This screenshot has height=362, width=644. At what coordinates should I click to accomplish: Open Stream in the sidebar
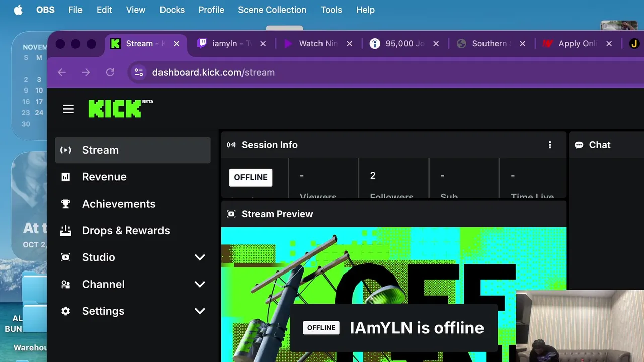pos(133,150)
